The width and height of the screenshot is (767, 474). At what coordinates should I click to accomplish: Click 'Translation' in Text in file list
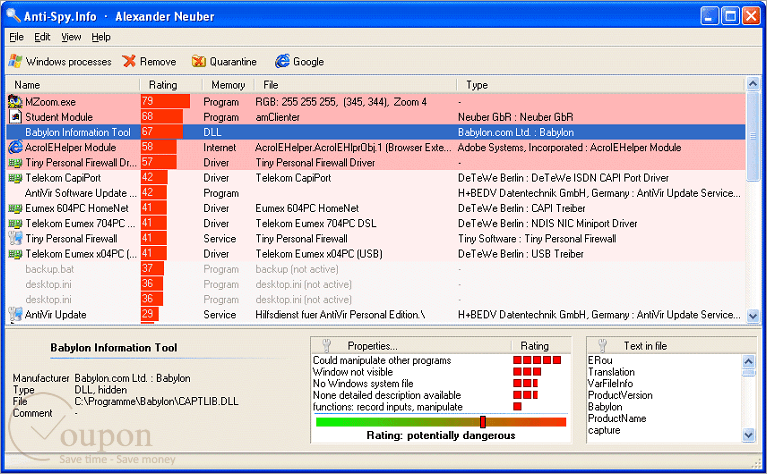point(611,372)
